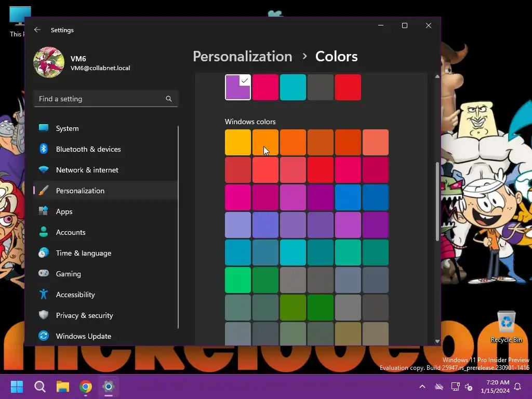Click the search magnifier in Find a setting
This screenshot has width=532, height=399.
pyautogui.click(x=169, y=99)
